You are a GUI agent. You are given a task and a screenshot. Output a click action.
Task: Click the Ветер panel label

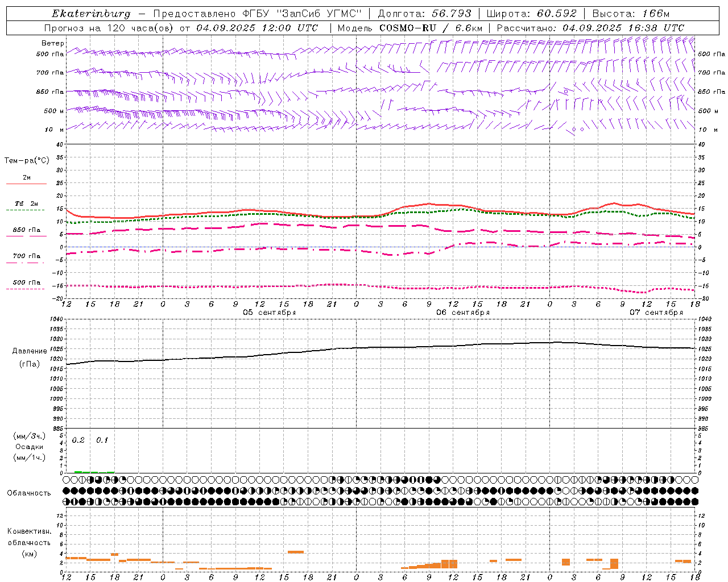[x=53, y=43]
